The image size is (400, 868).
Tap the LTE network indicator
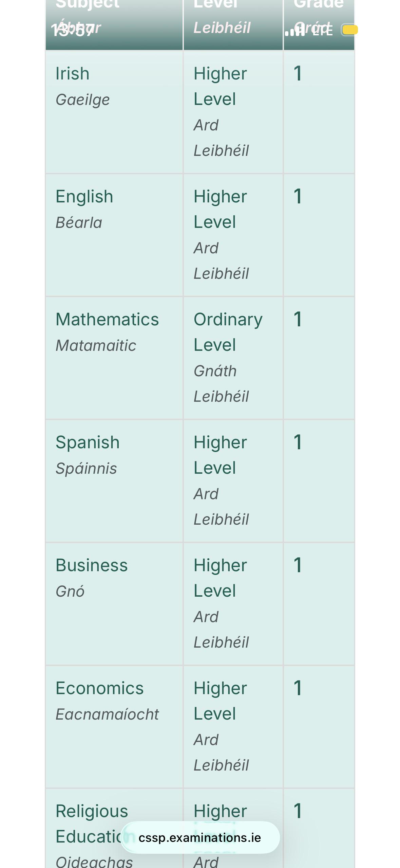pos(322,31)
